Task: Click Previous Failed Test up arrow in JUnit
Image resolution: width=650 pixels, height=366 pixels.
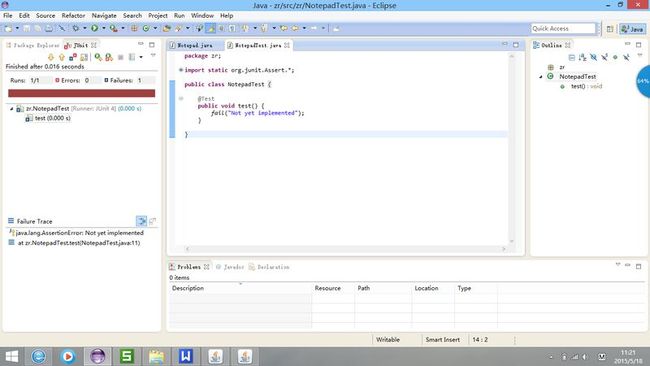Action: (62, 57)
